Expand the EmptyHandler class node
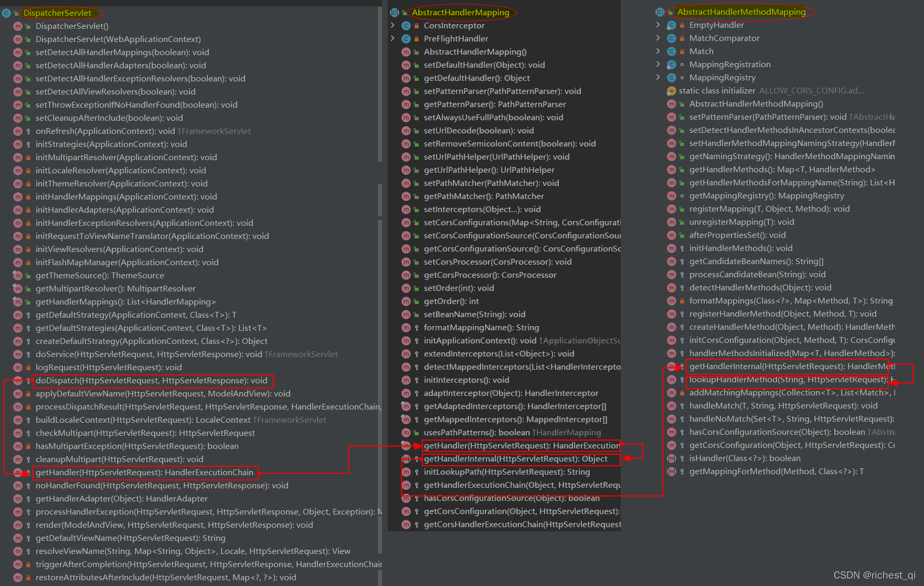 point(658,25)
